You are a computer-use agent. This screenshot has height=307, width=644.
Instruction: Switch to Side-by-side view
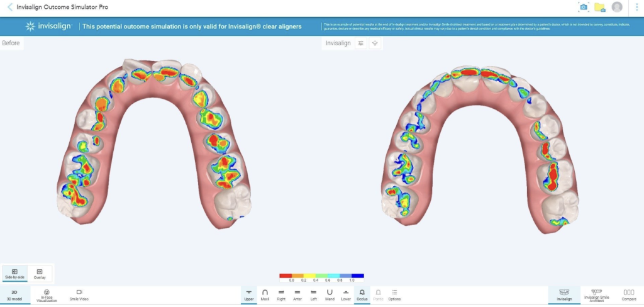tap(15, 274)
